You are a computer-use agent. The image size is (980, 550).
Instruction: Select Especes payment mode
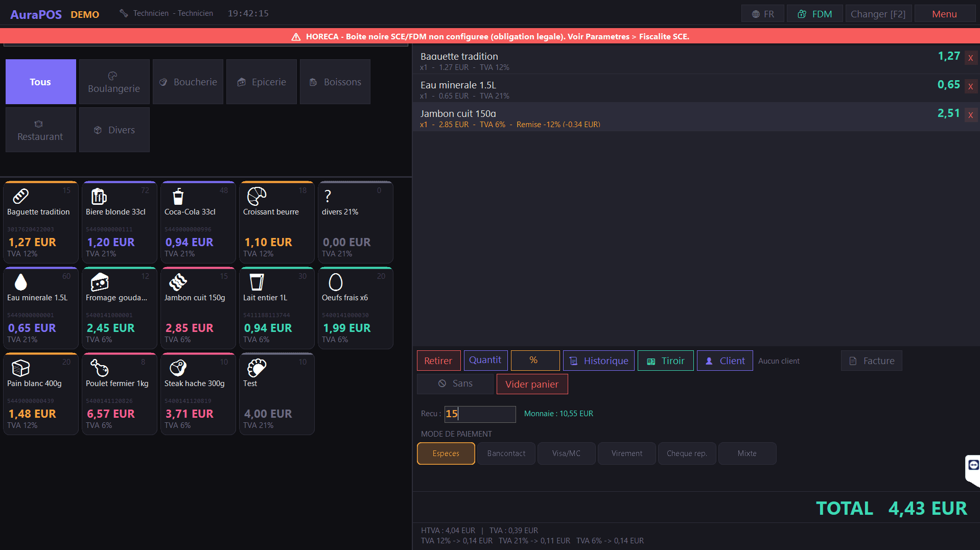coord(446,453)
